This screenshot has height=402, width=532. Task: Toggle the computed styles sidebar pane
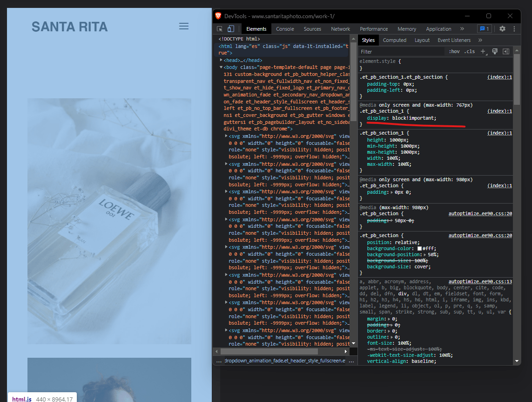(506, 52)
